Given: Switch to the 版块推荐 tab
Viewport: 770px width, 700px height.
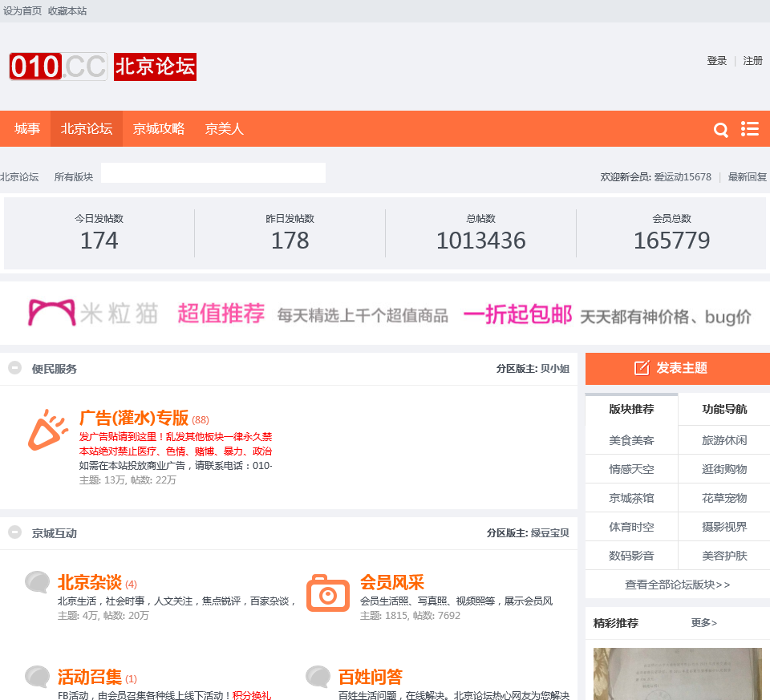Looking at the screenshot, I should [x=631, y=409].
